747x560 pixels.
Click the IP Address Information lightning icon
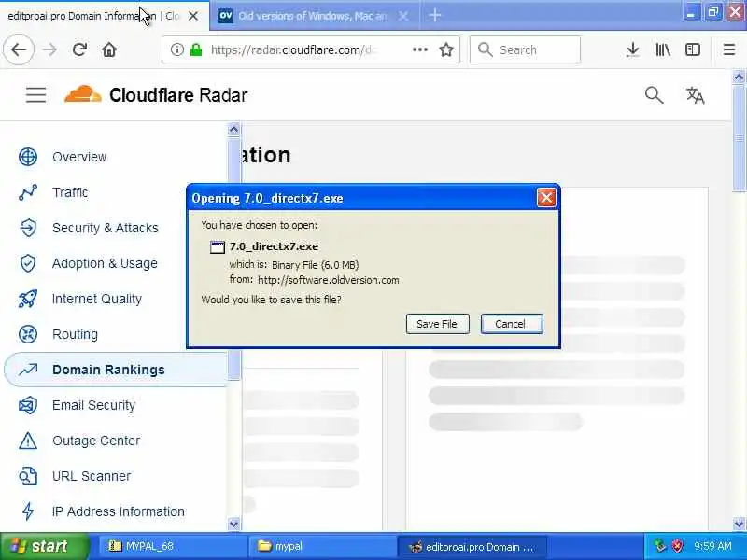point(28,511)
